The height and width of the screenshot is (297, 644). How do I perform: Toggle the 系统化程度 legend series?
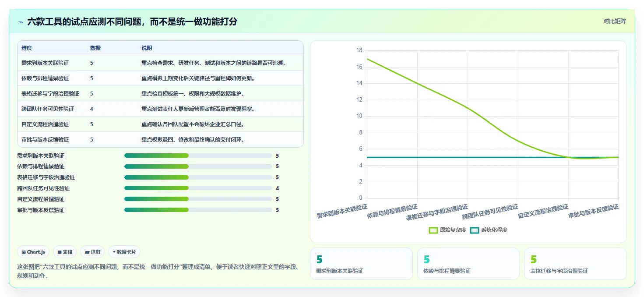tap(489, 230)
